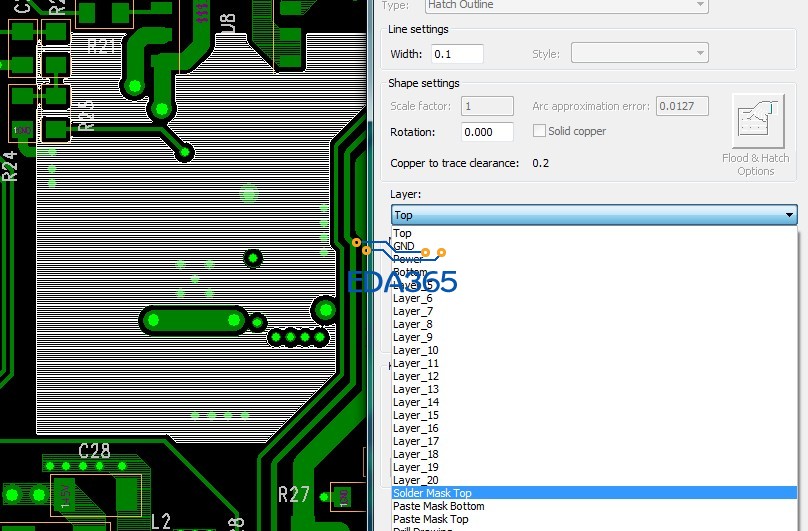The width and height of the screenshot is (808, 531).
Task: Choose Layer_15 in the layer list
Action: (x=415, y=415)
